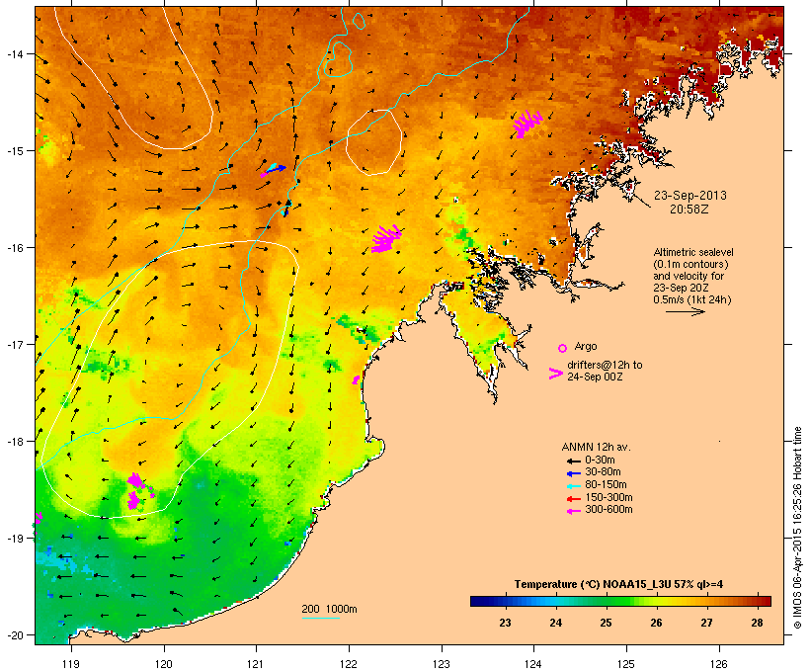Click the "23-Sep-2013" date label
Image resolution: width=810 pixels, height=672 pixels.
(690, 196)
